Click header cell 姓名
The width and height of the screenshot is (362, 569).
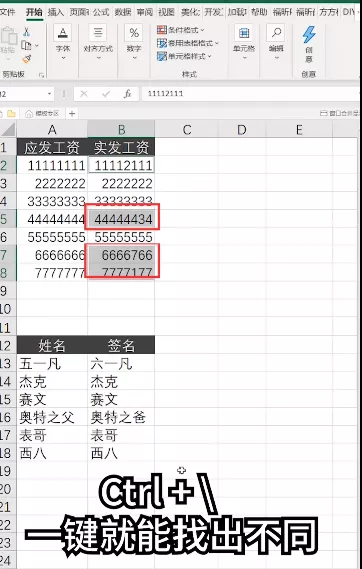click(52, 345)
